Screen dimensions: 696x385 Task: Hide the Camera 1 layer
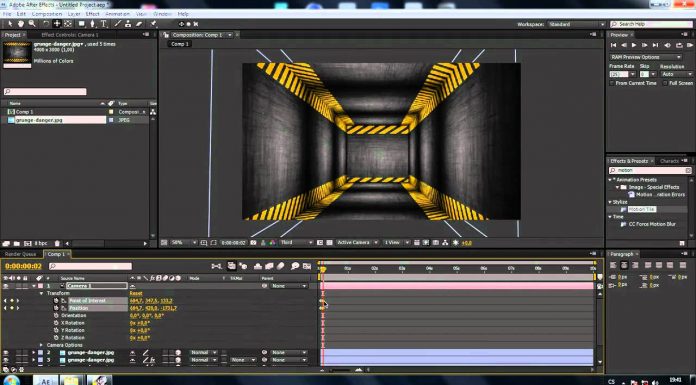tap(6, 286)
